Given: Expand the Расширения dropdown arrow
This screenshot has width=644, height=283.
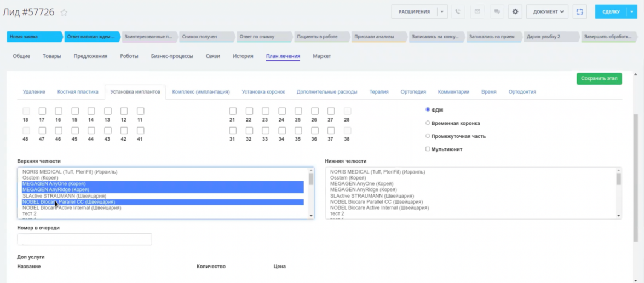Looking at the screenshot, I should [x=442, y=11].
